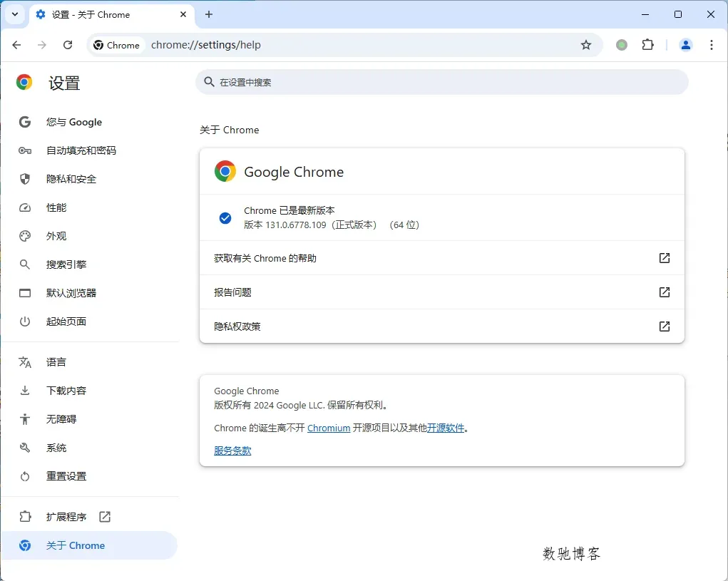This screenshot has width=728, height=581.
Task: Click the key icon for autofill
Action: tap(25, 150)
